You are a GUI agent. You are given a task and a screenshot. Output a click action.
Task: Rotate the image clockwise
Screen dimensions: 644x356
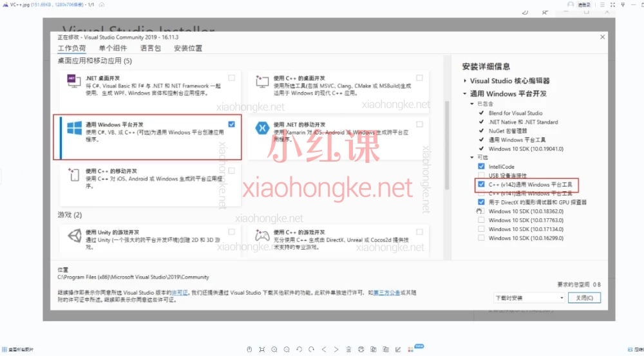(x=311, y=350)
